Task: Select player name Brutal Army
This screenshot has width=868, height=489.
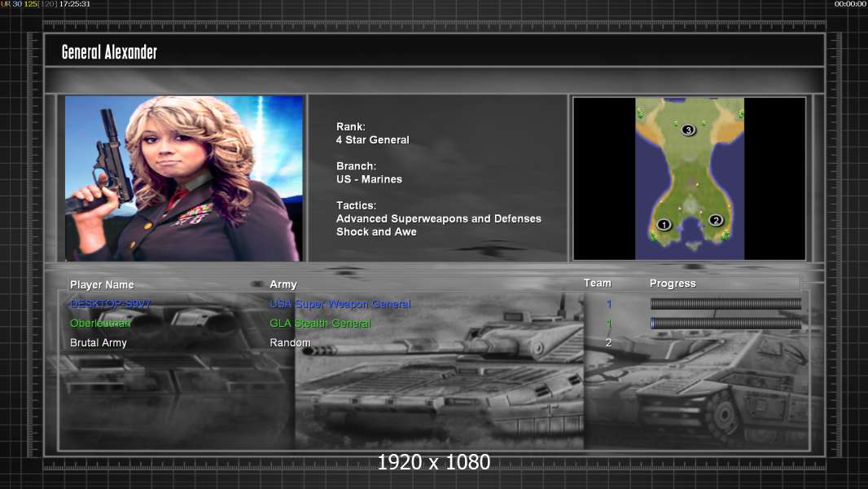Action: coord(98,343)
